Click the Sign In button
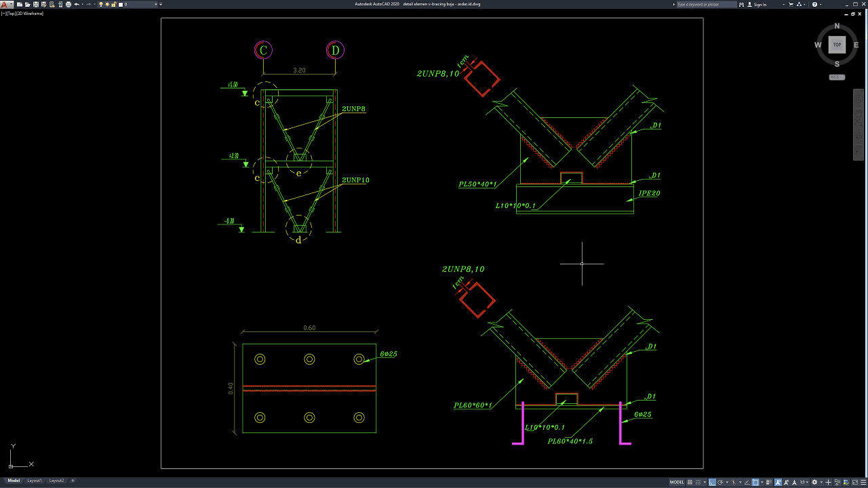 coord(760,5)
